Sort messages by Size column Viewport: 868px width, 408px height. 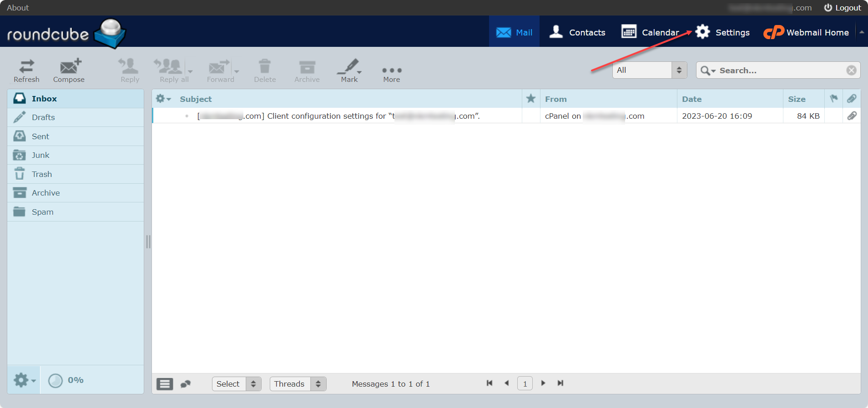tap(797, 99)
